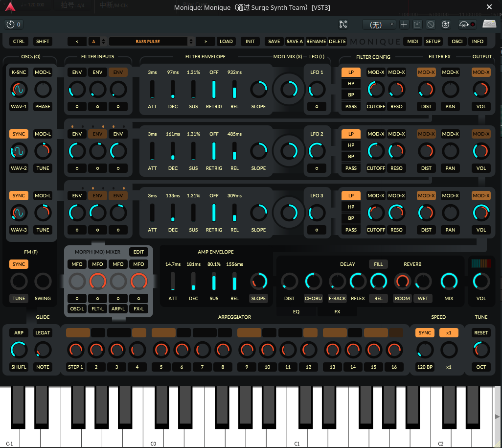Click the RENAME preset button
Image resolution: width=502 pixels, height=448 pixels.
pyautogui.click(x=316, y=41)
